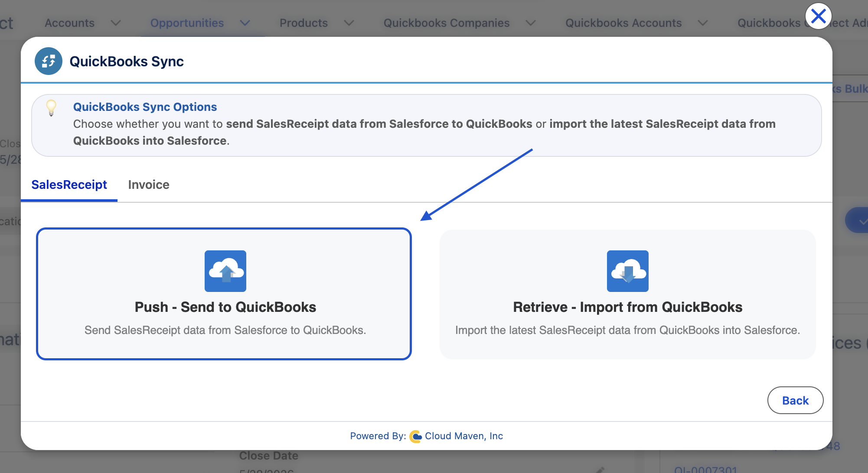Click the cloud download Retrieve icon
The image size is (868, 473).
[x=628, y=271]
